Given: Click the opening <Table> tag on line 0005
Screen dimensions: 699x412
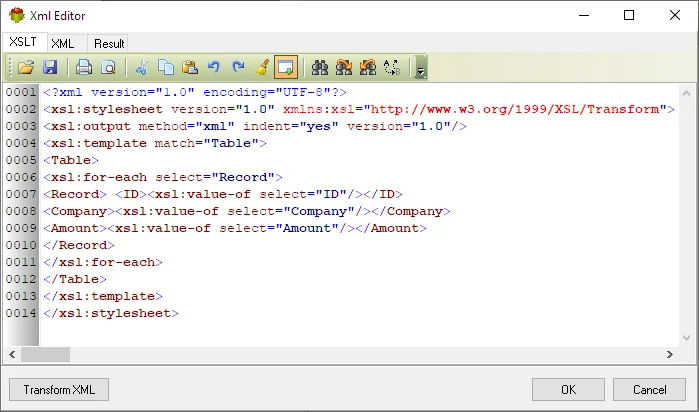Looking at the screenshot, I should tap(71, 160).
